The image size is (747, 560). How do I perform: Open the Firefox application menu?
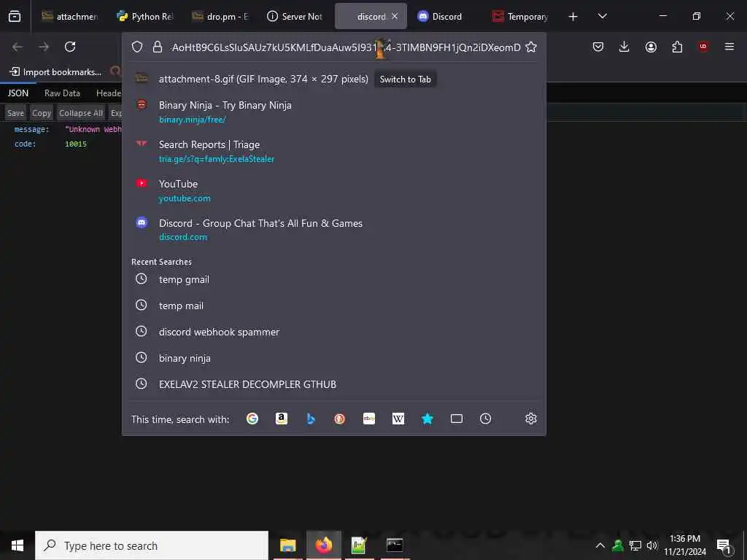coord(729,47)
